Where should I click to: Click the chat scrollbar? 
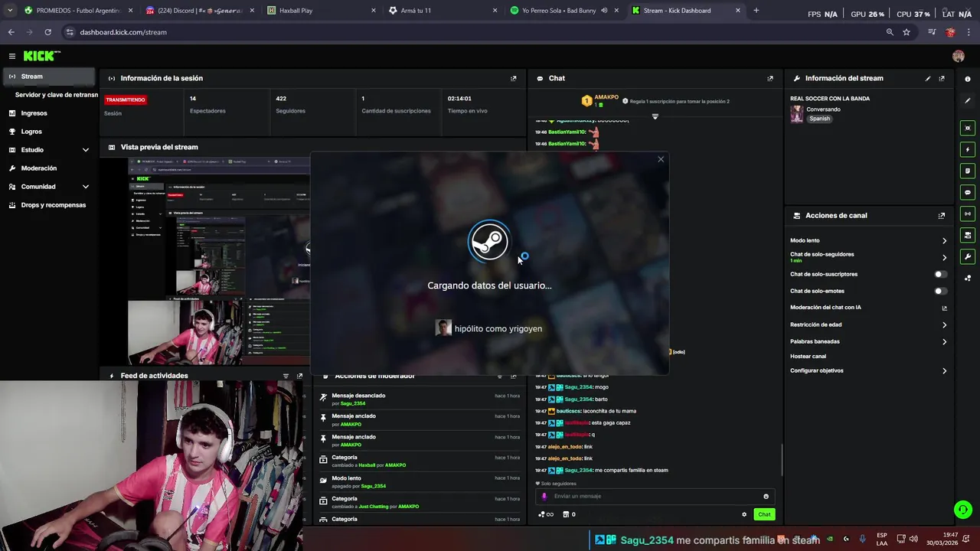pos(782,459)
